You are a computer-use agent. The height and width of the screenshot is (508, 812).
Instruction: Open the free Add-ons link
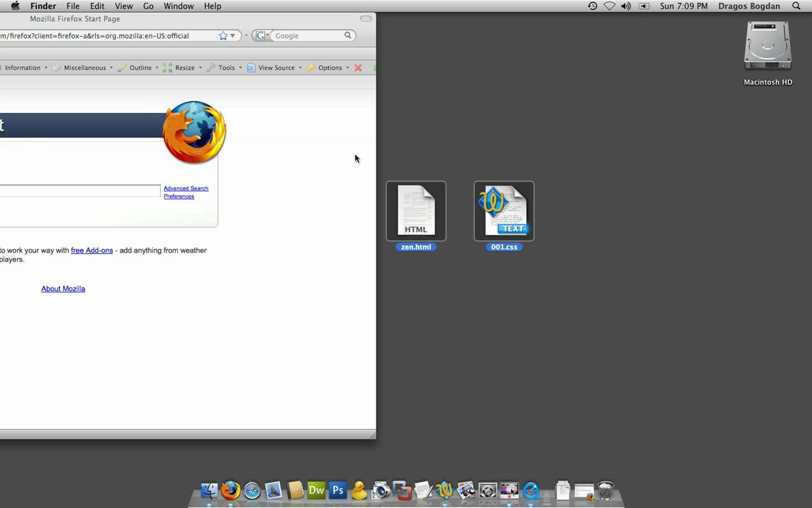click(x=92, y=250)
